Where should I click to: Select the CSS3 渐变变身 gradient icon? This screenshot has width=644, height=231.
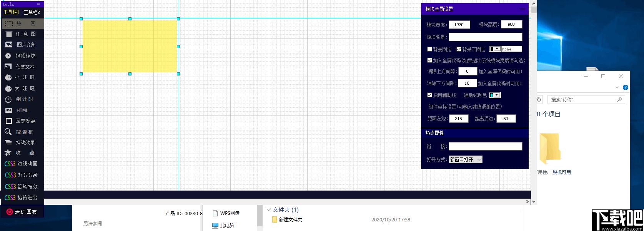click(10, 175)
